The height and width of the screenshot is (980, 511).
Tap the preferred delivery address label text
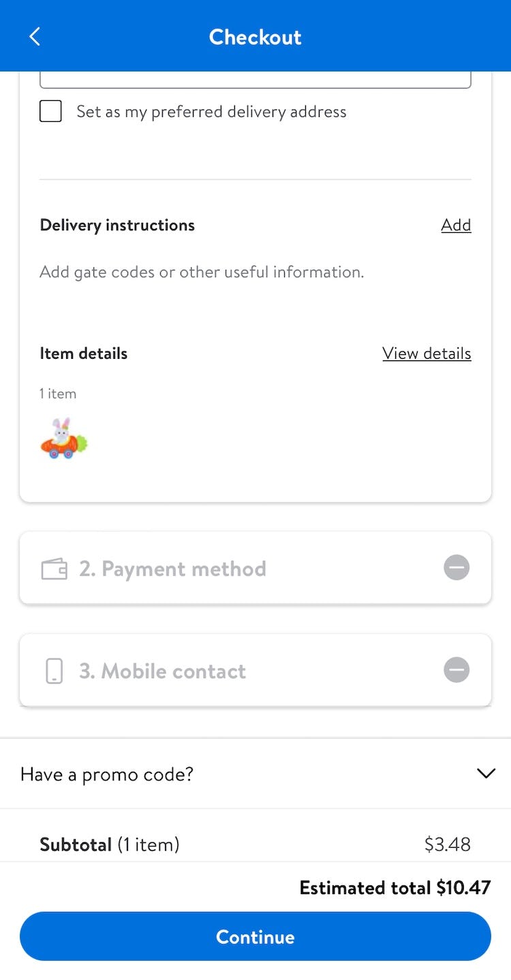(211, 112)
